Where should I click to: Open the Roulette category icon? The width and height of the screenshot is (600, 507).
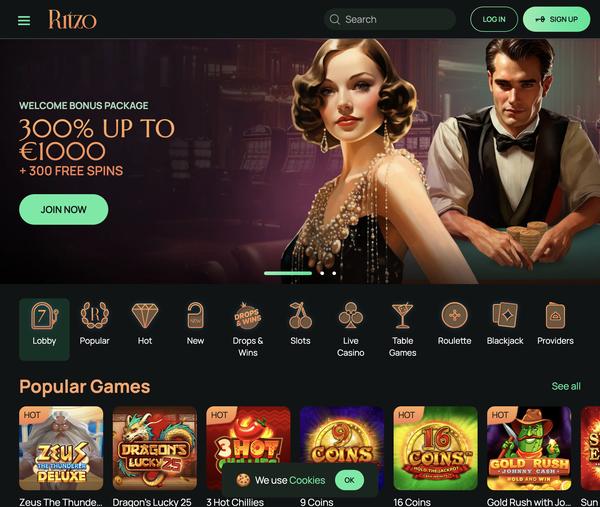[x=454, y=315]
